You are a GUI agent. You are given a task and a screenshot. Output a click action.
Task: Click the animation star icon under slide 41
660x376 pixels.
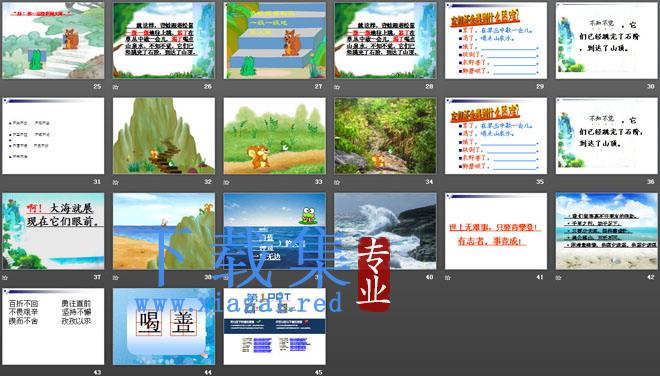pos(448,277)
